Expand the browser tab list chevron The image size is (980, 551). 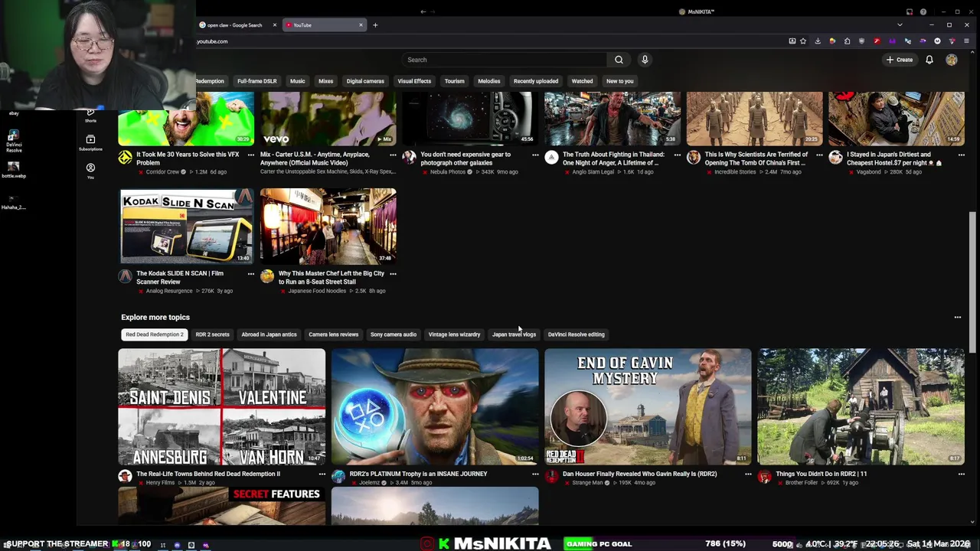900,25
